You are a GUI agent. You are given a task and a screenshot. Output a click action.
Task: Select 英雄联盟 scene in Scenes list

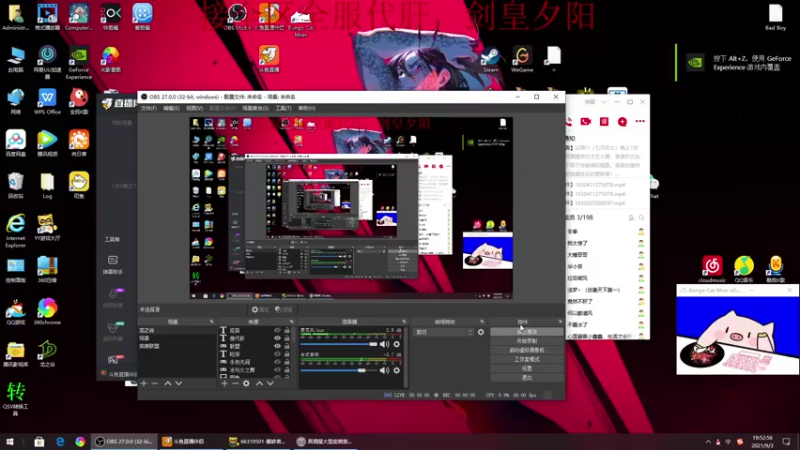[x=177, y=346]
